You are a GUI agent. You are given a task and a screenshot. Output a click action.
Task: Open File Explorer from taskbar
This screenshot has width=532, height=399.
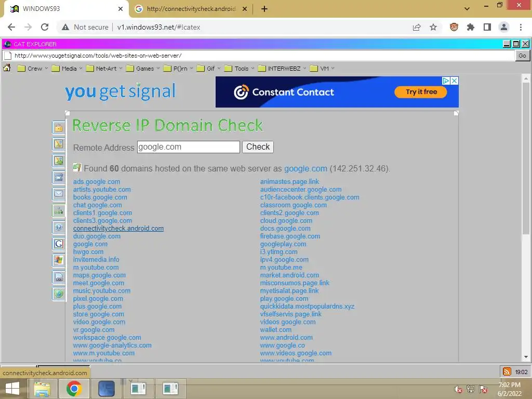coord(42,389)
